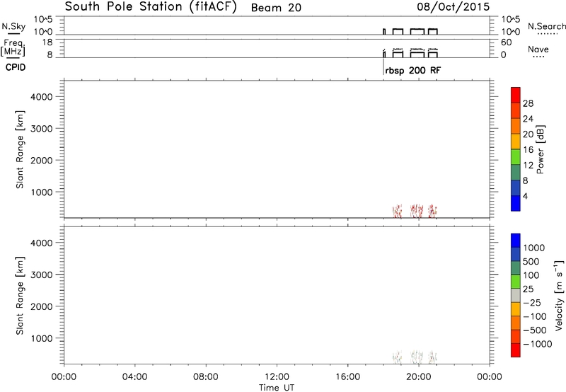Select the Freq. [MHz] axis label
Viewport: 566px width, 392px height.
[x=13, y=49]
